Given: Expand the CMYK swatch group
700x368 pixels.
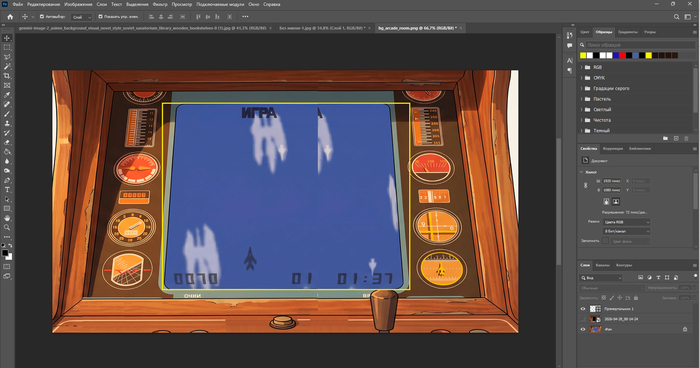Looking at the screenshot, I should pyautogui.click(x=581, y=78).
